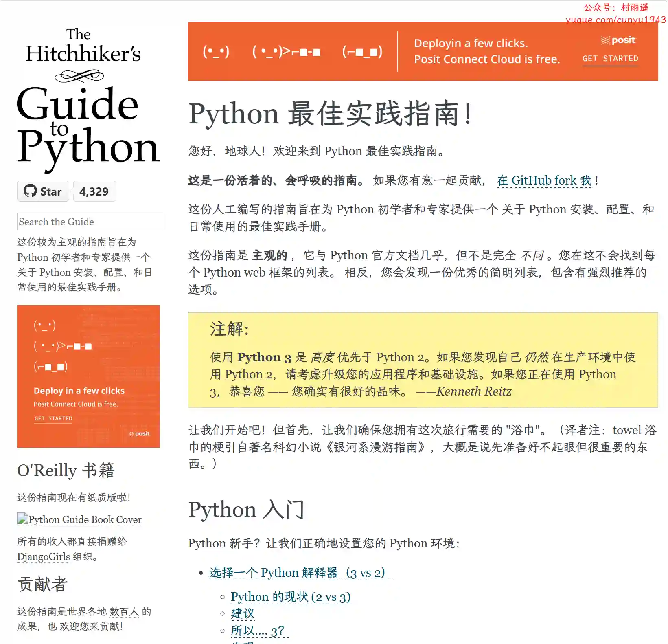This screenshot has width=668, height=644.
Task: Click the 'O'Reilly 书籍' heading
Action: (x=66, y=470)
